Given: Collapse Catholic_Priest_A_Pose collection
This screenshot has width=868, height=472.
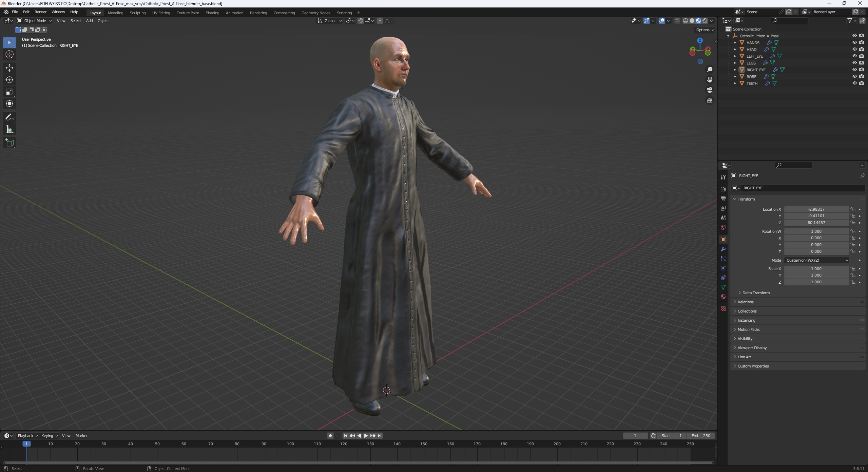Looking at the screenshot, I should [x=728, y=36].
